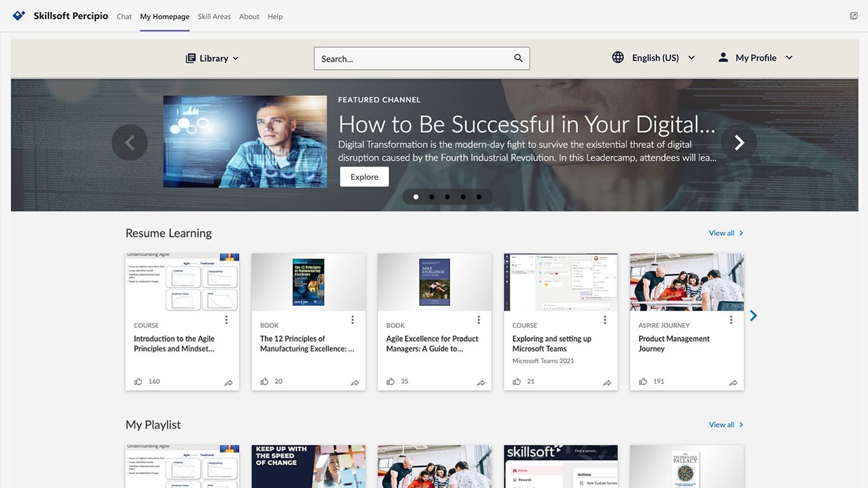
Task: Open the skillsoft playlist card thumbnail
Action: (560, 466)
